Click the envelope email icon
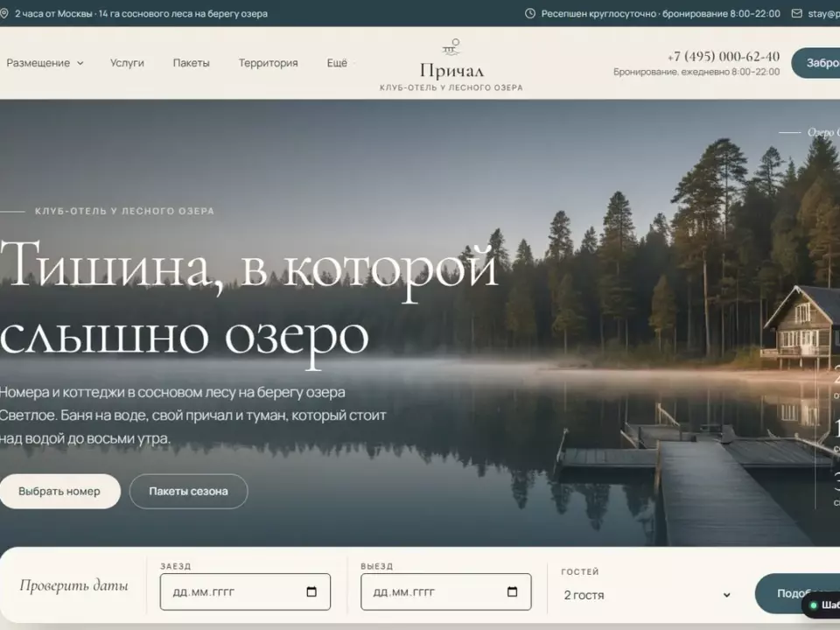The width and height of the screenshot is (840, 630). [x=796, y=13]
